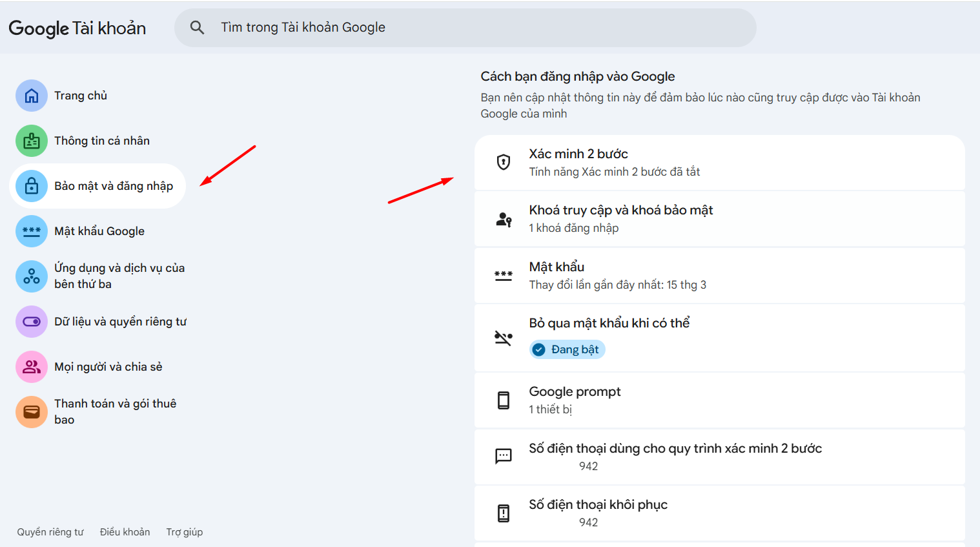Click the passkey person-key icon

point(504,220)
